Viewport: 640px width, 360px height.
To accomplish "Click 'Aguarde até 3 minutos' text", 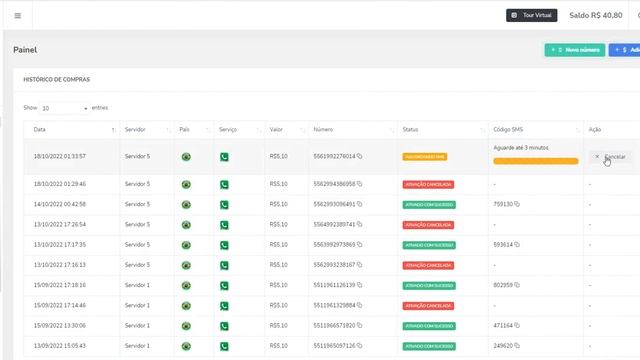I will coord(521,148).
